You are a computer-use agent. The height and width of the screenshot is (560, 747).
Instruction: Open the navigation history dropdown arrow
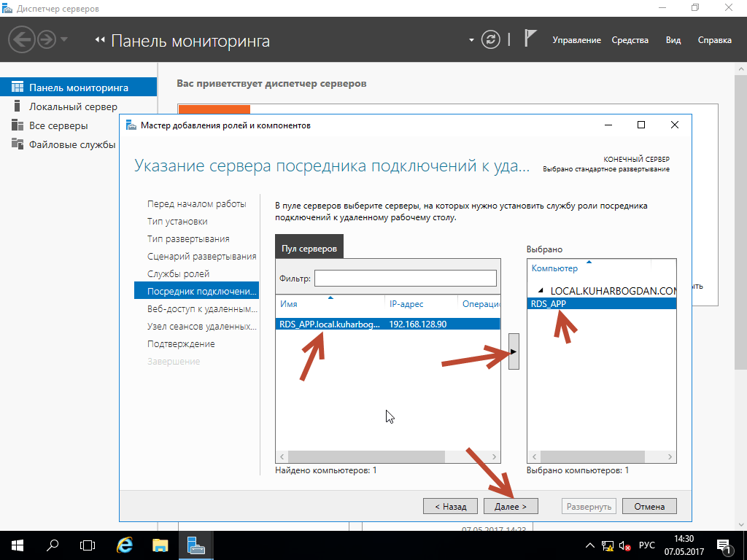point(64,39)
